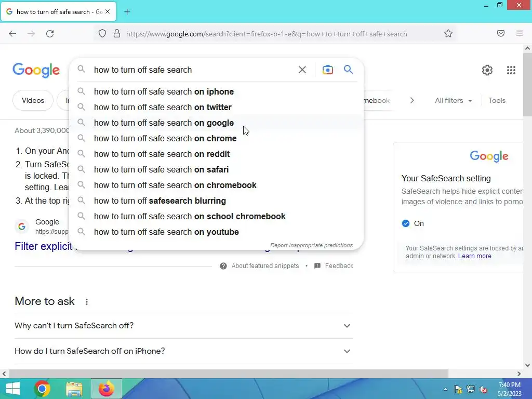Image resolution: width=532 pixels, height=399 pixels.
Task: Open the About featured snippets help icon
Action: (223, 266)
